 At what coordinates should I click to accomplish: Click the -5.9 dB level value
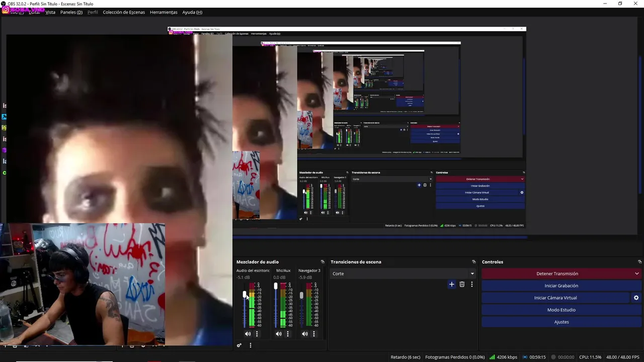click(x=305, y=278)
